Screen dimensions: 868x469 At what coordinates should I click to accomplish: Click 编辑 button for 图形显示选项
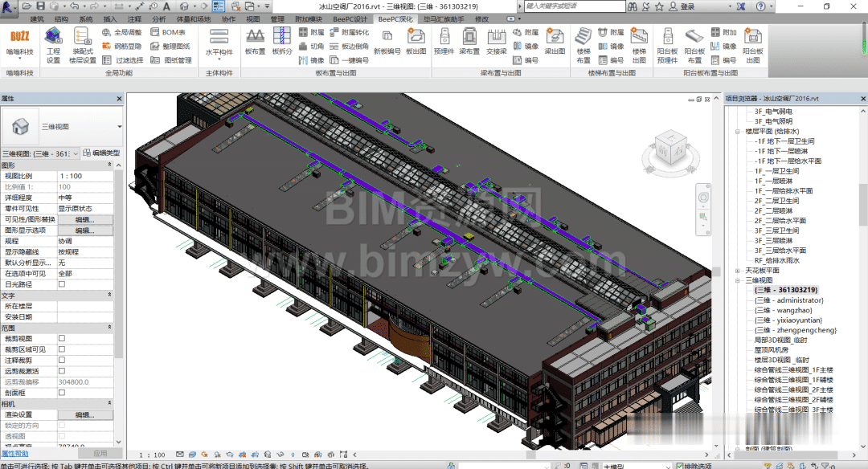[85, 230]
